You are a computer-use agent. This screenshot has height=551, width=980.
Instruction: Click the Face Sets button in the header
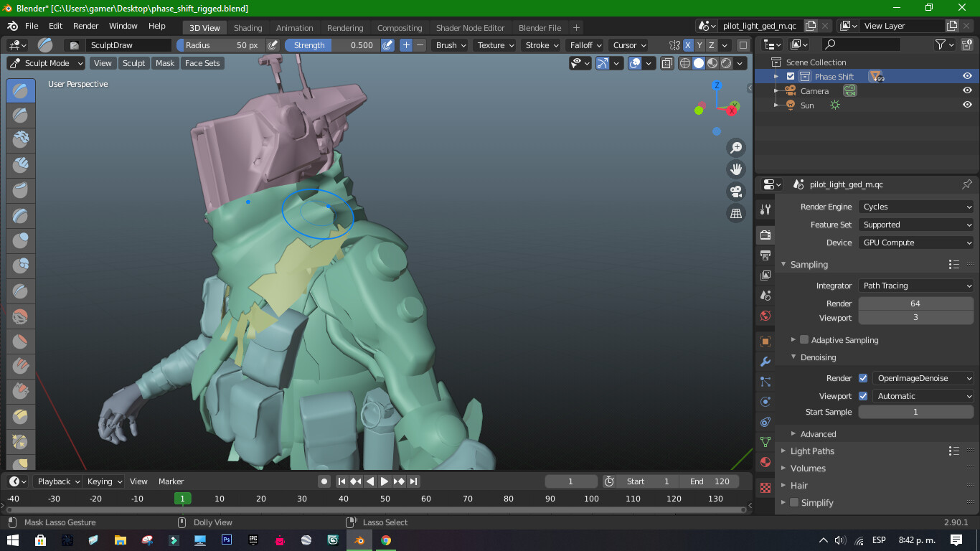pyautogui.click(x=202, y=63)
